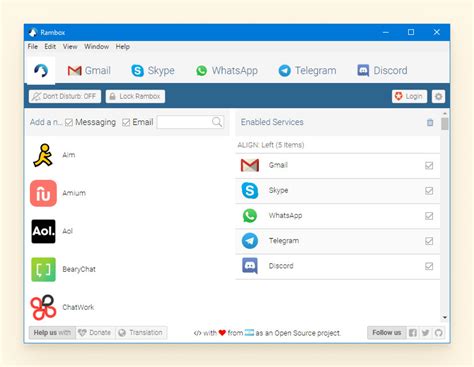The height and width of the screenshot is (367, 474).
Task: Switch to the WhatsApp tab
Action: [227, 71]
